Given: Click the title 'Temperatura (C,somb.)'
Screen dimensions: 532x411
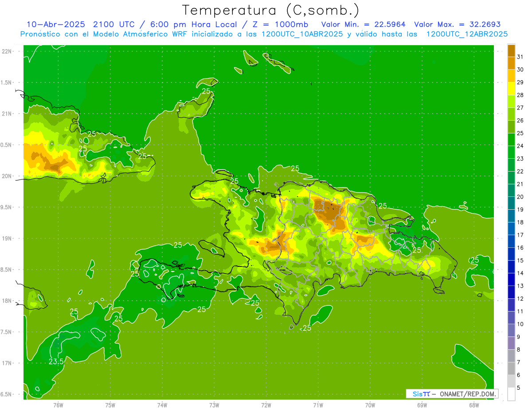Looking at the screenshot, I should (271, 11).
